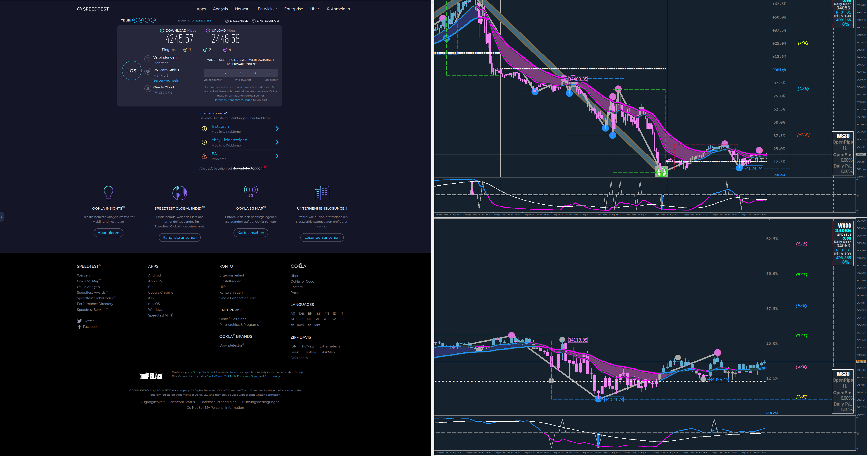Expand the Instagram problem entry arrow
868x456 pixels.
click(x=277, y=129)
